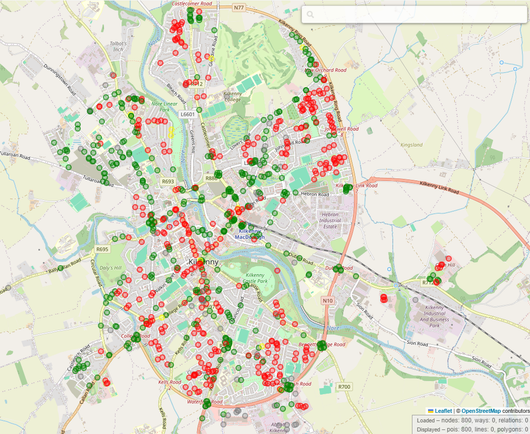Image resolution: width=530 pixels, height=434 pixels.
Task: Click the N10 road shield
Action: (328, 300)
